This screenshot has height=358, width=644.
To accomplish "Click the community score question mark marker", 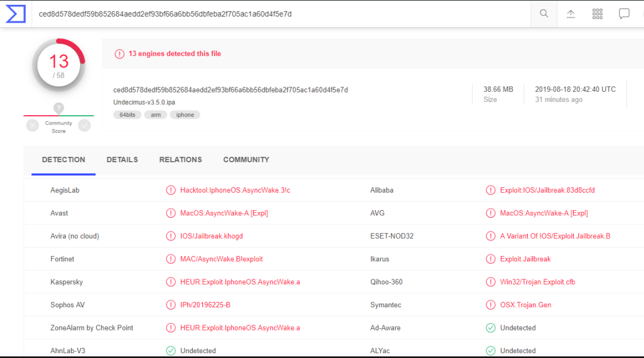I will pos(58,108).
